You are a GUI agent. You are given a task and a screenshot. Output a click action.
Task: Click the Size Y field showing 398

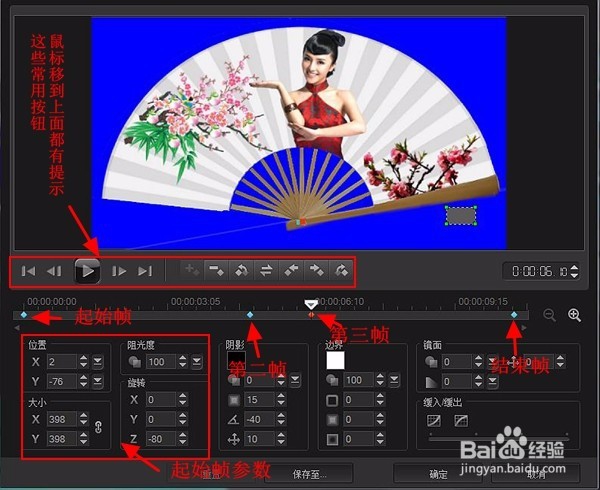pos(62,439)
